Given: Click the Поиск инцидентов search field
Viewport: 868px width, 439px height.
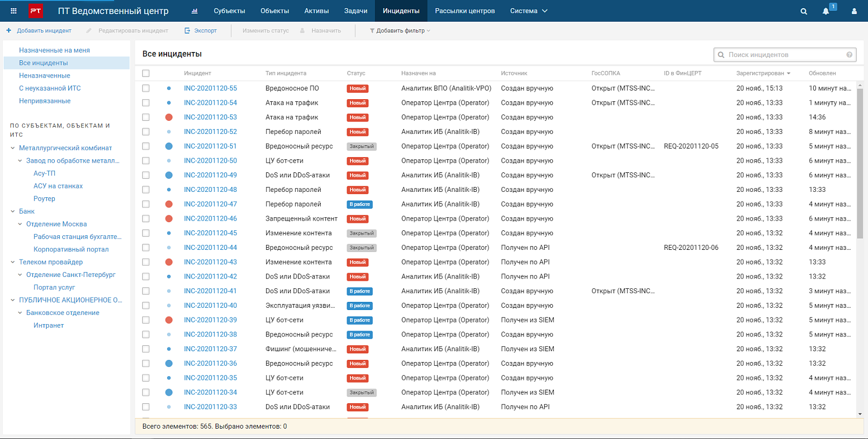Looking at the screenshot, I should click(785, 55).
